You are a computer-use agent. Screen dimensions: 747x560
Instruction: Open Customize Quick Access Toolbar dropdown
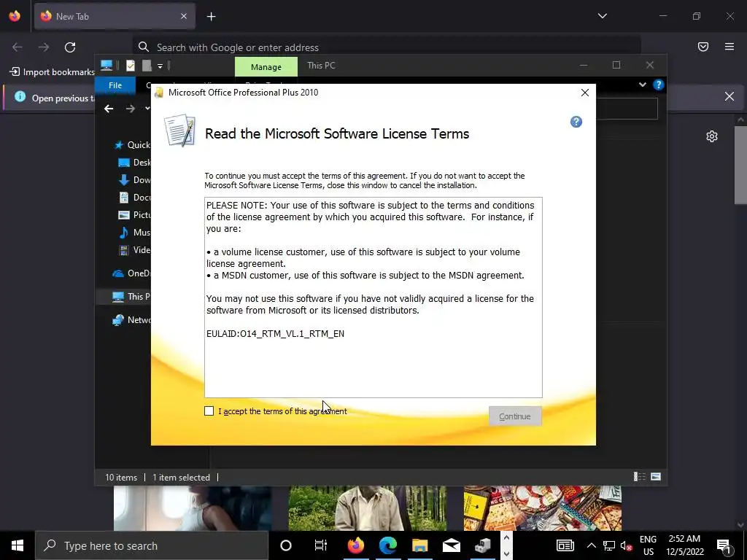pos(160,66)
